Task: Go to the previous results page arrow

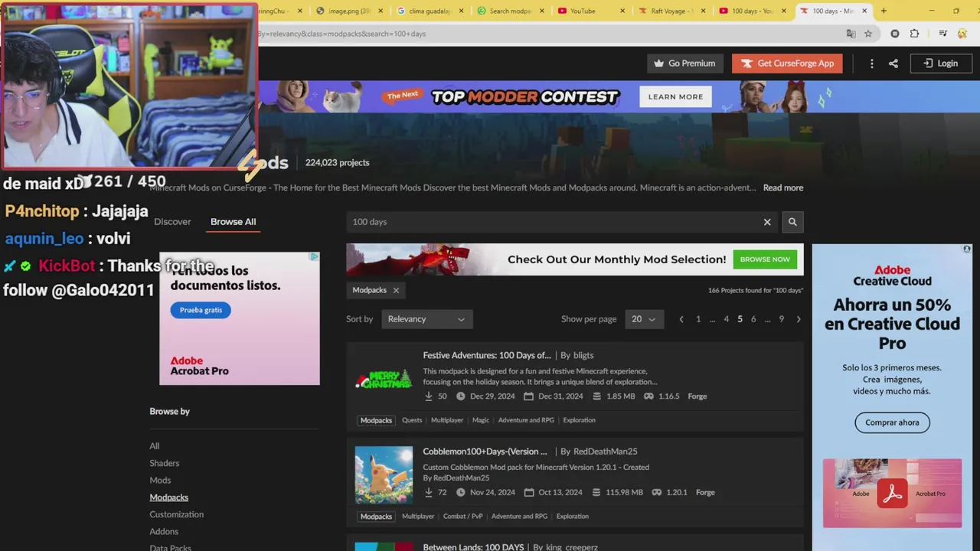Action: pyautogui.click(x=681, y=319)
